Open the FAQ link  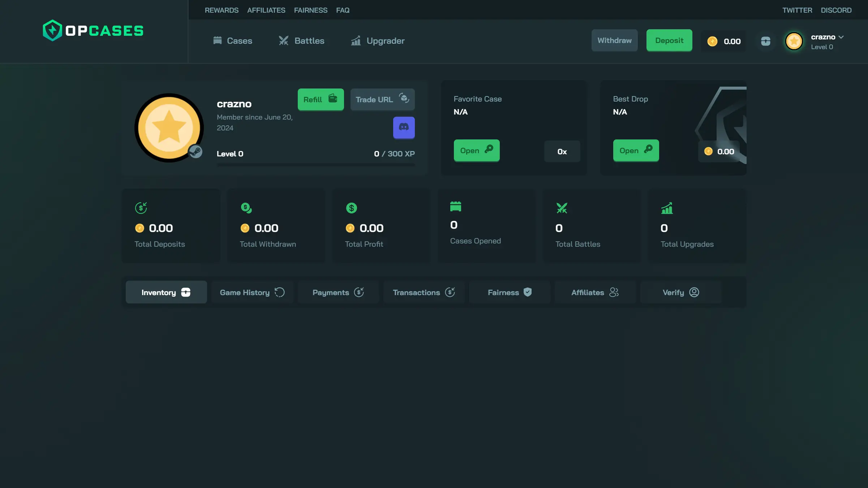click(343, 10)
